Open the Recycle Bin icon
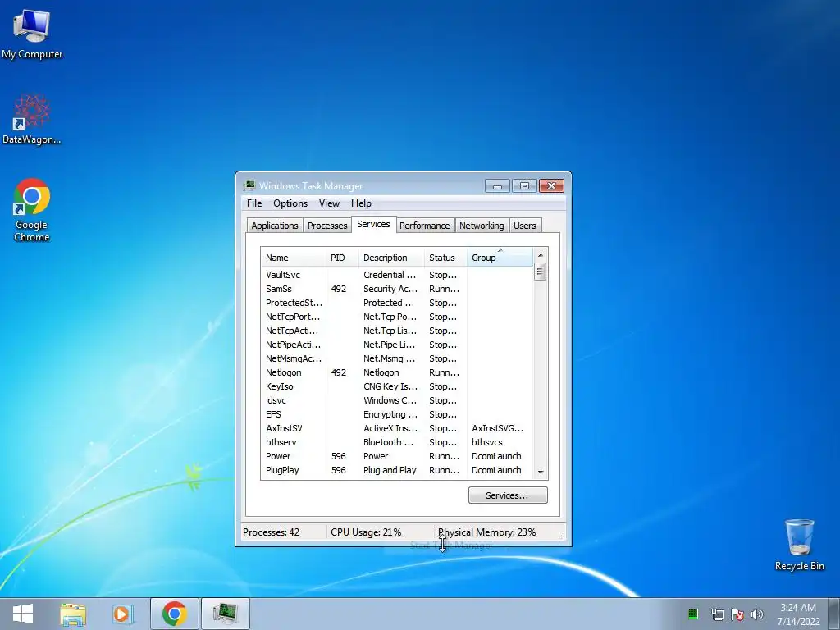The height and width of the screenshot is (630, 840). coord(799,545)
